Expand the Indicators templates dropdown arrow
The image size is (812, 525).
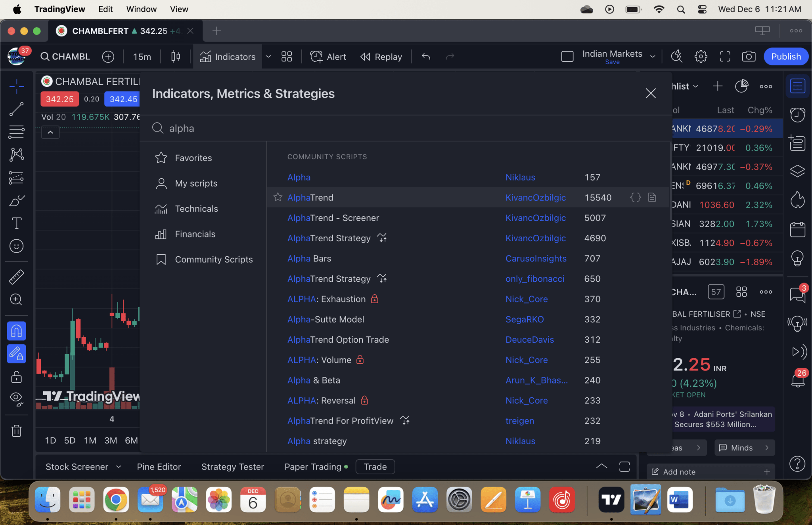(268, 57)
